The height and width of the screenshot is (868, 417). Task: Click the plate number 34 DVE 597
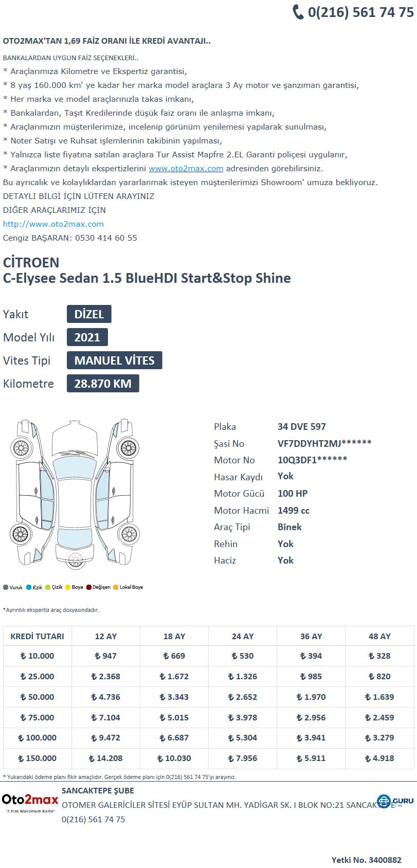(302, 427)
